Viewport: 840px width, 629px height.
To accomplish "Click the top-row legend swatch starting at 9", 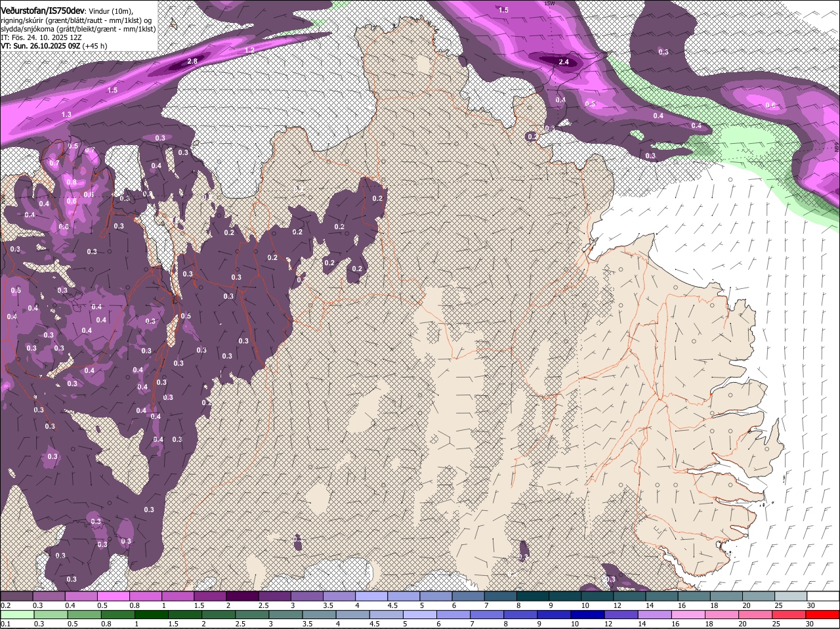I will click(565, 596).
